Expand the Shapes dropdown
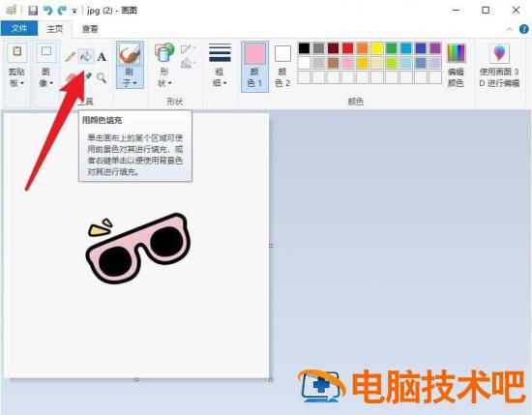This screenshot has width=532, height=415. (x=170, y=83)
